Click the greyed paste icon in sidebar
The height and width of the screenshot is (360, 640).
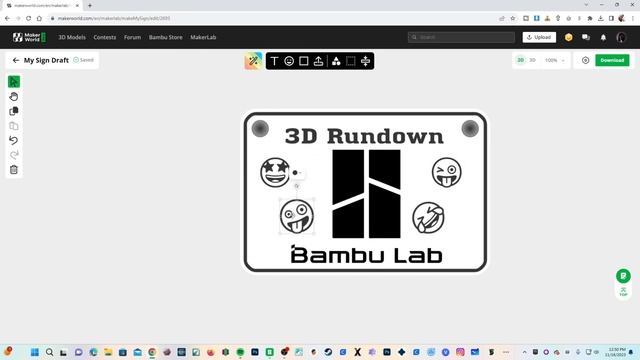14,126
